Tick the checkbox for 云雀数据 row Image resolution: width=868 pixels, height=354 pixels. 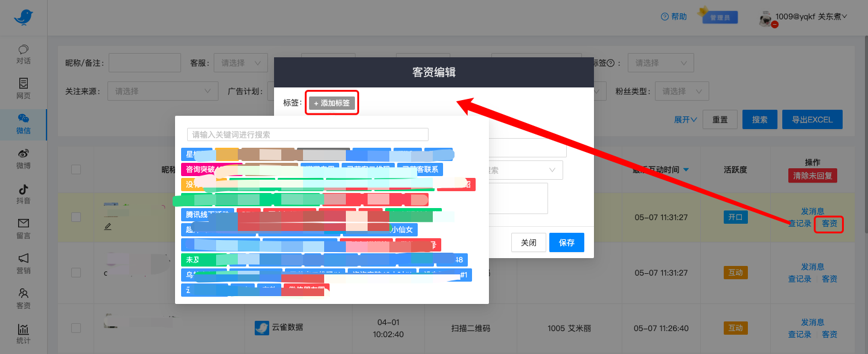[x=76, y=328]
